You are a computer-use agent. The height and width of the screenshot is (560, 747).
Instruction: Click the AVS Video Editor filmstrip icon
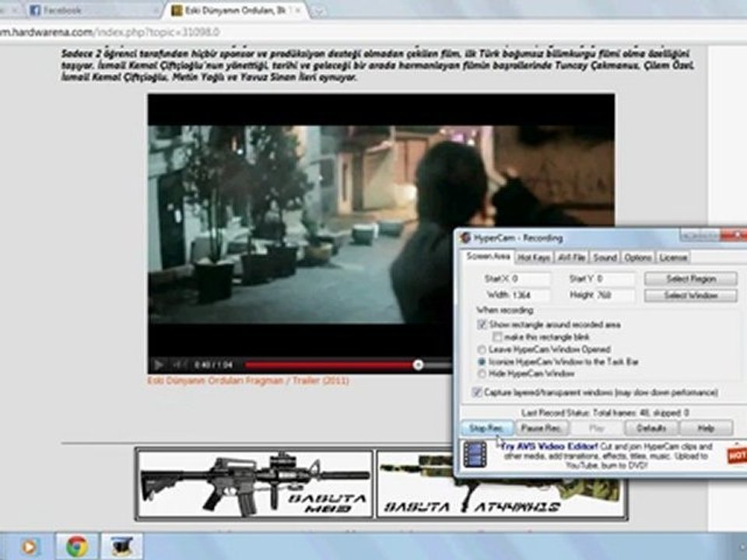pos(475,453)
